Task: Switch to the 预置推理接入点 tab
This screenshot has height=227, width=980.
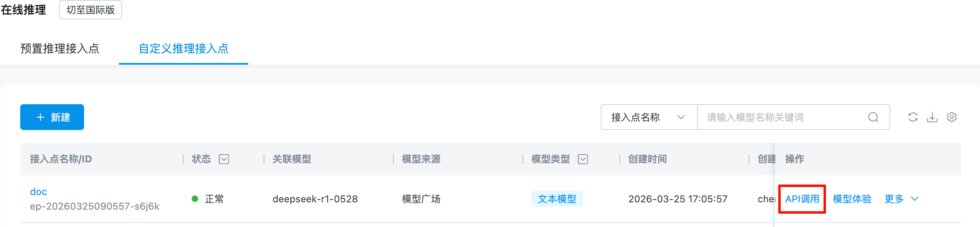Action: click(60, 48)
